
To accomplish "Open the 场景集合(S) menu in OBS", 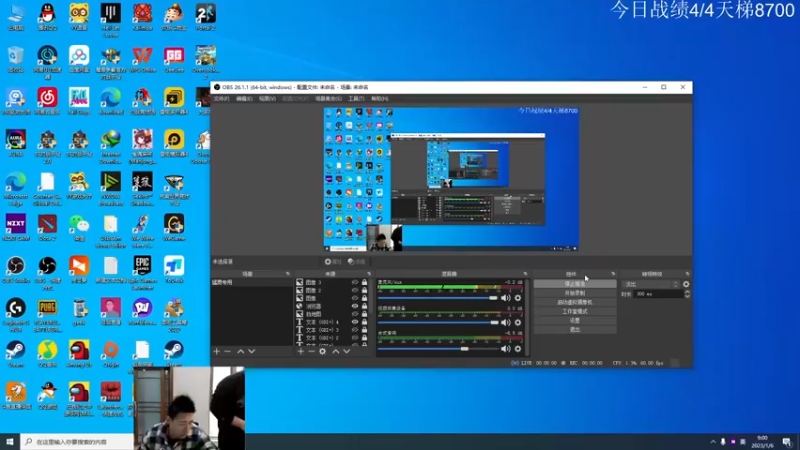I will [x=328, y=98].
